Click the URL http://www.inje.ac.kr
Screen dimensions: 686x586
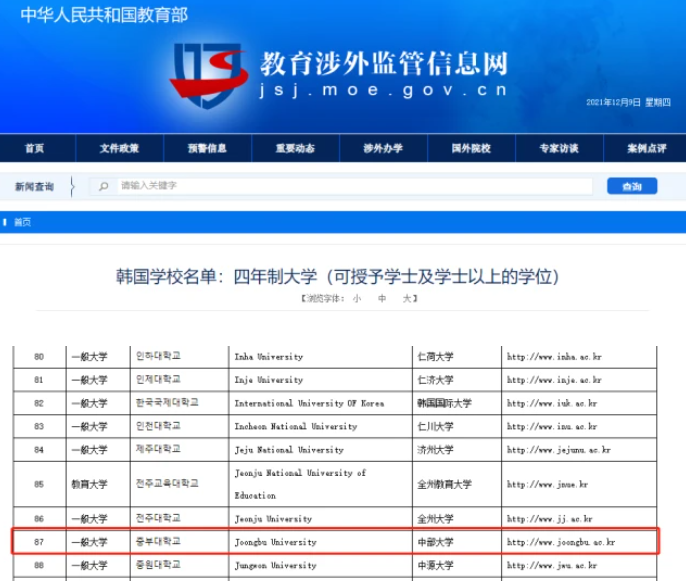click(x=554, y=380)
